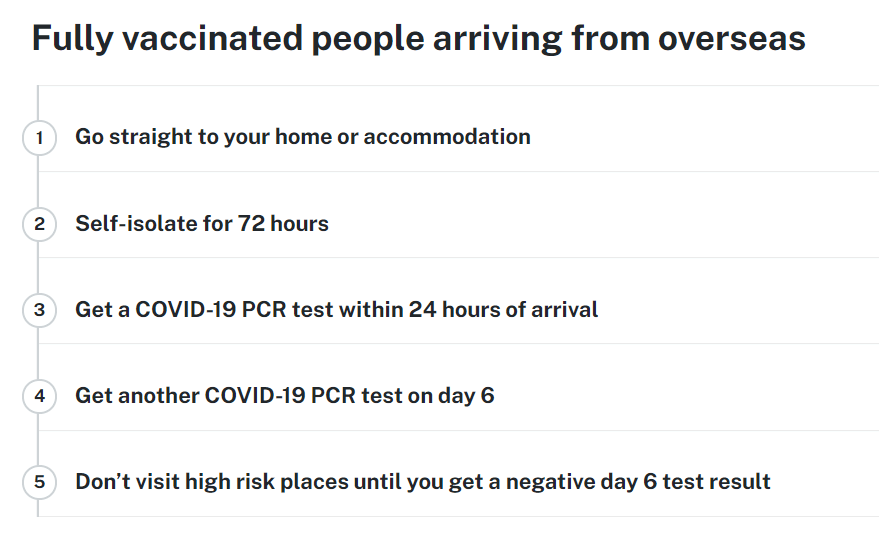This screenshot has width=895, height=546.
Task: Click the 'Fully vaccinated people arriving from overseas' heading
Action: 418,39
